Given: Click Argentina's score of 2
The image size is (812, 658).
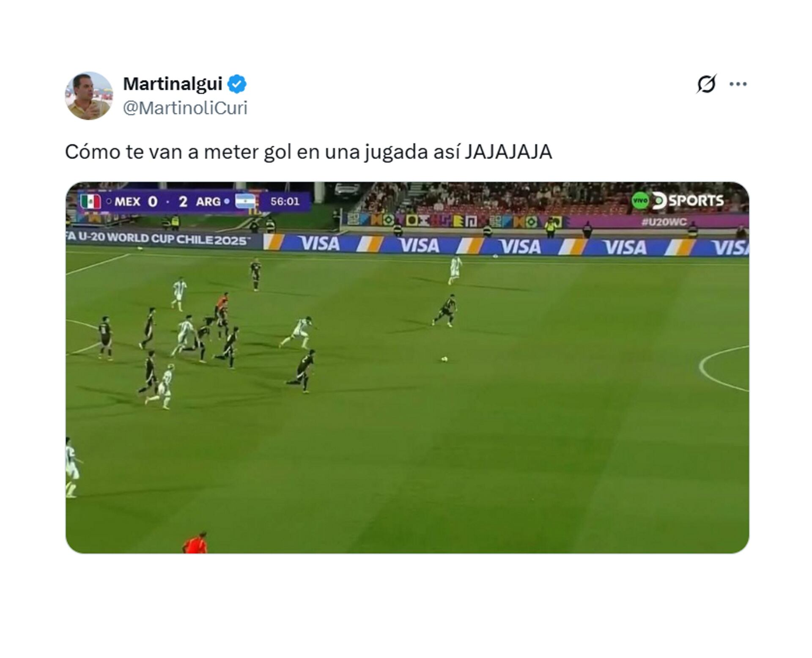Looking at the screenshot, I should (183, 202).
